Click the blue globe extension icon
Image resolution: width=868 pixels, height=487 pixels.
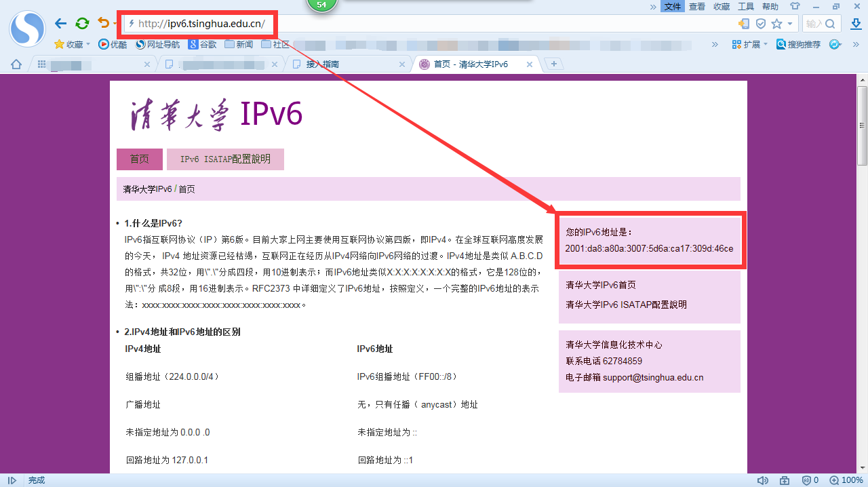coord(835,44)
